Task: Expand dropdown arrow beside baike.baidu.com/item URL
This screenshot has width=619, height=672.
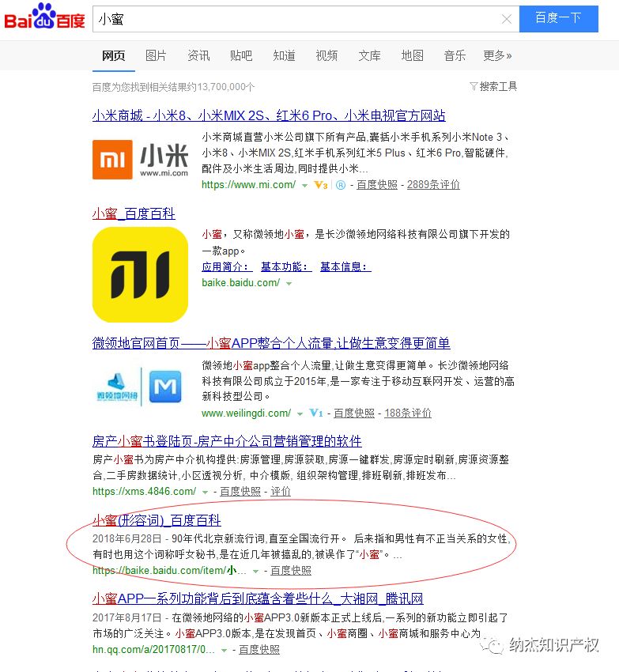Action: pos(256,572)
